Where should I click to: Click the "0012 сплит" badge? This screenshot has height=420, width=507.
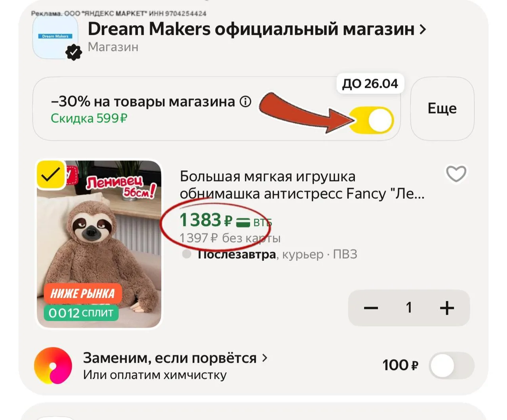(x=81, y=313)
